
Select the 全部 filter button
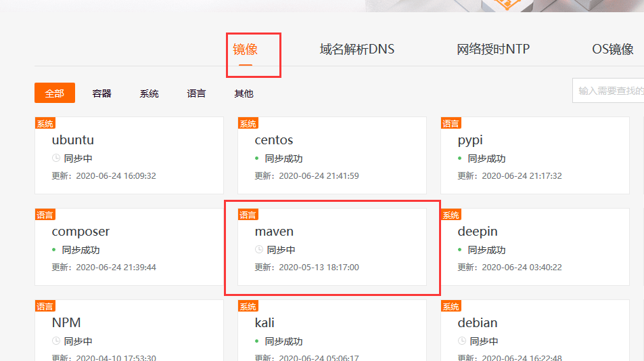[x=55, y=93]
